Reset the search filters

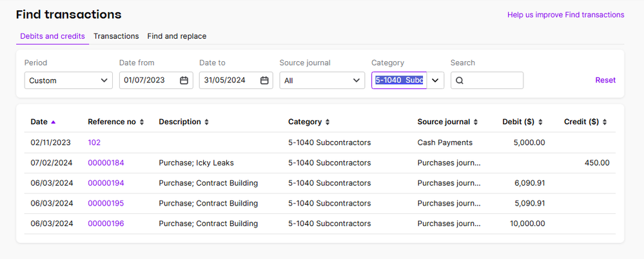tap(605, 81)
